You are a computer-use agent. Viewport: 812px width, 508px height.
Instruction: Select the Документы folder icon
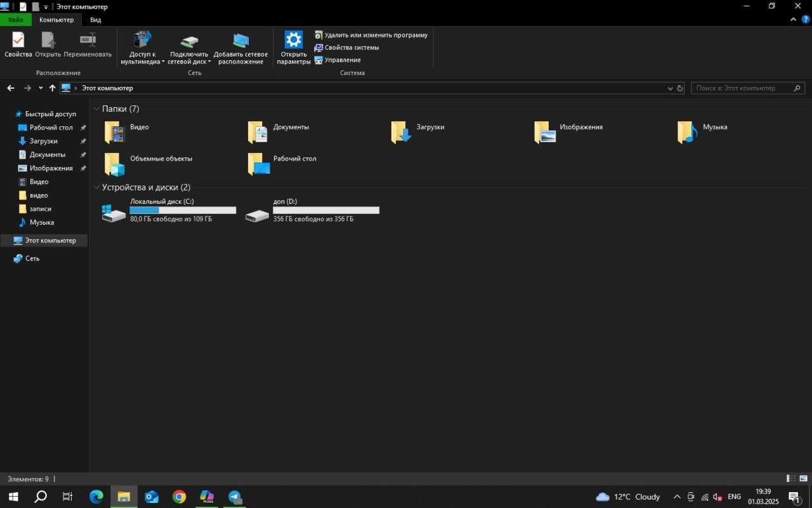pos(258,132)
